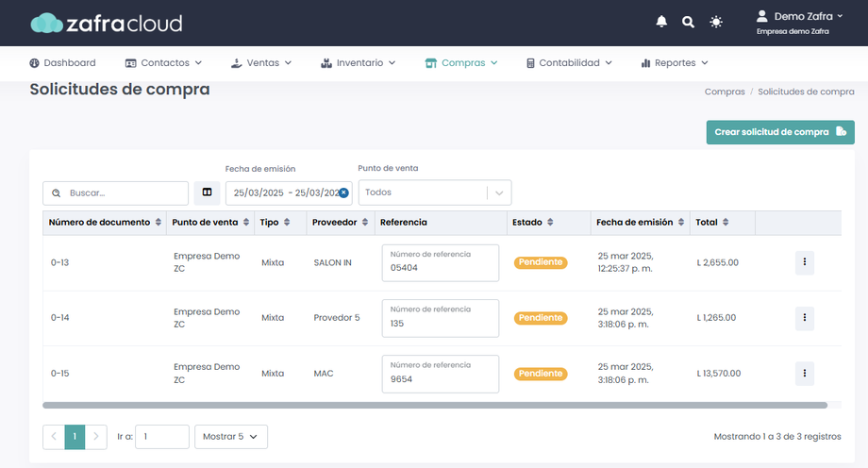Open actions menu for document 0-14
The width and height of the screenshot is (868, 468).
pyautogui.click(x=804, y=318)
